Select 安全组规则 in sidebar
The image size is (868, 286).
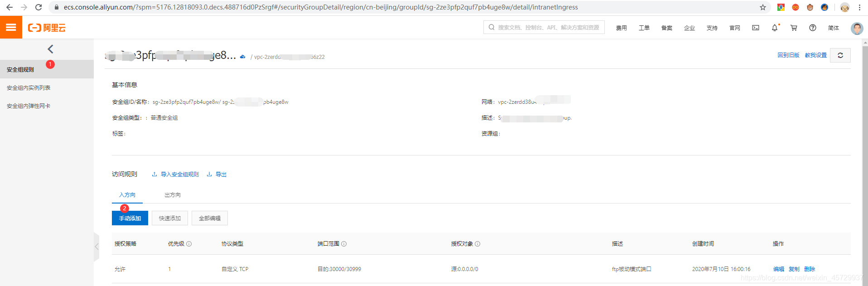pos(47,69)
